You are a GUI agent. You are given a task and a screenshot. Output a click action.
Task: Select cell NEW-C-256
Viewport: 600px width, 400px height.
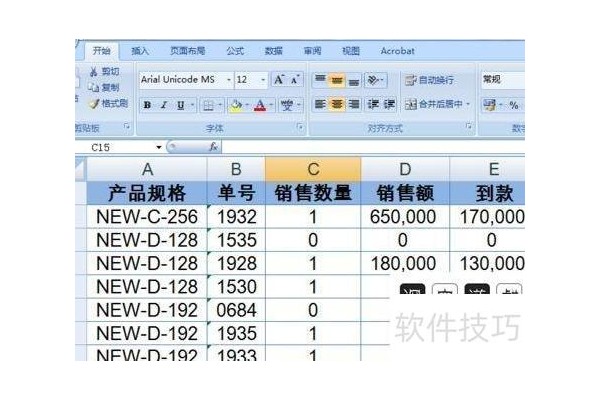coord(147,217)
